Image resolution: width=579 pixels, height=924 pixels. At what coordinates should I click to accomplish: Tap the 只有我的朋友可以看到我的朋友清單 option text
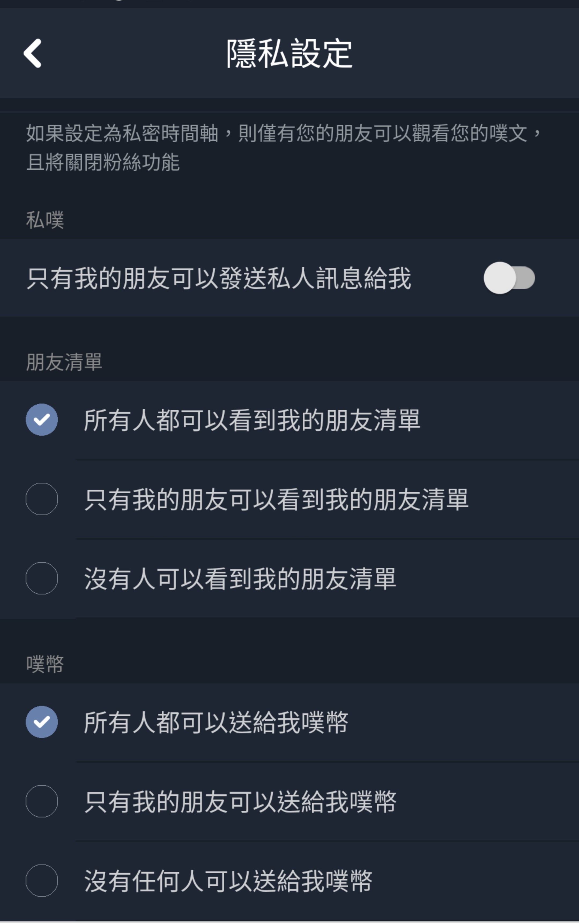click(276, 500)
